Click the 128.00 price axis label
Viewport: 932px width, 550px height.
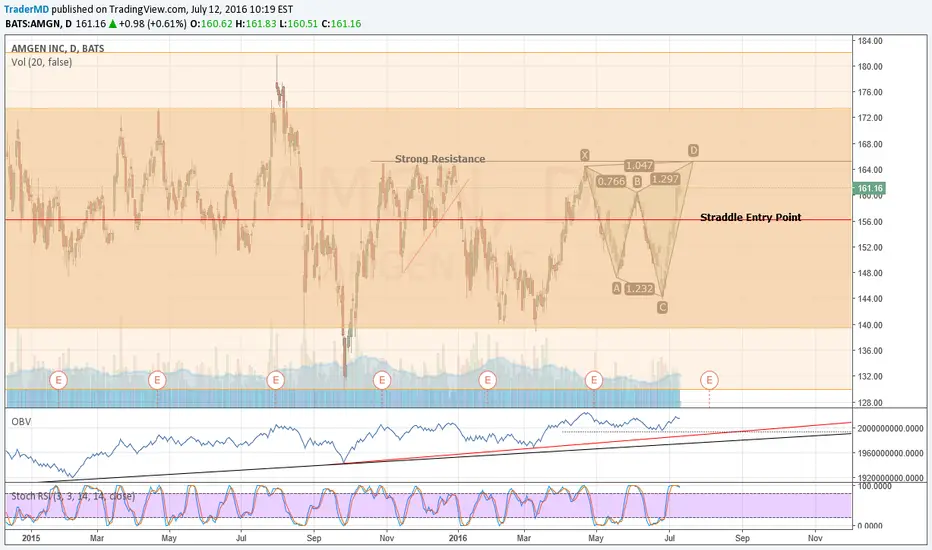click(870, 403)
